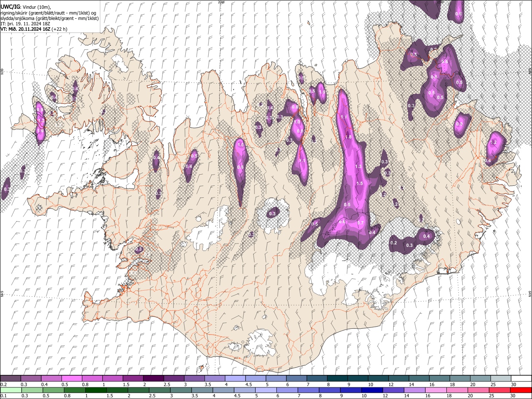Click the 1.3 snowfall value on the map
532x399 pixels.
(358, 166)
